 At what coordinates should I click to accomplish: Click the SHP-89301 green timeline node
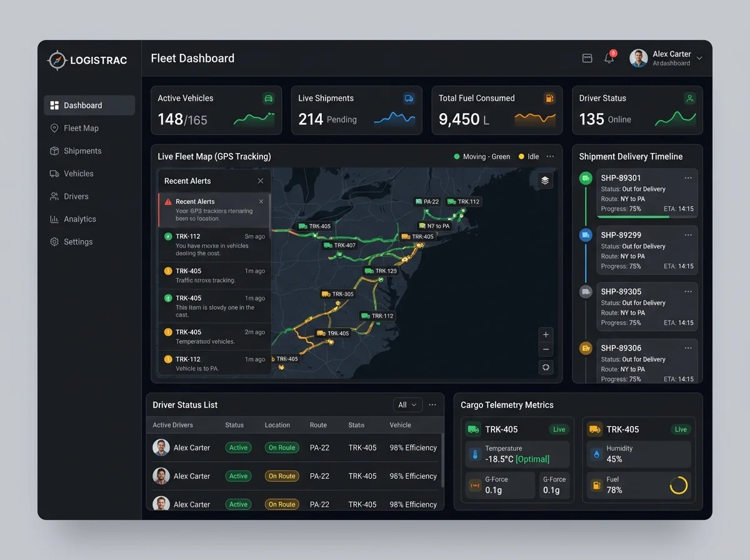coord(586,178)
